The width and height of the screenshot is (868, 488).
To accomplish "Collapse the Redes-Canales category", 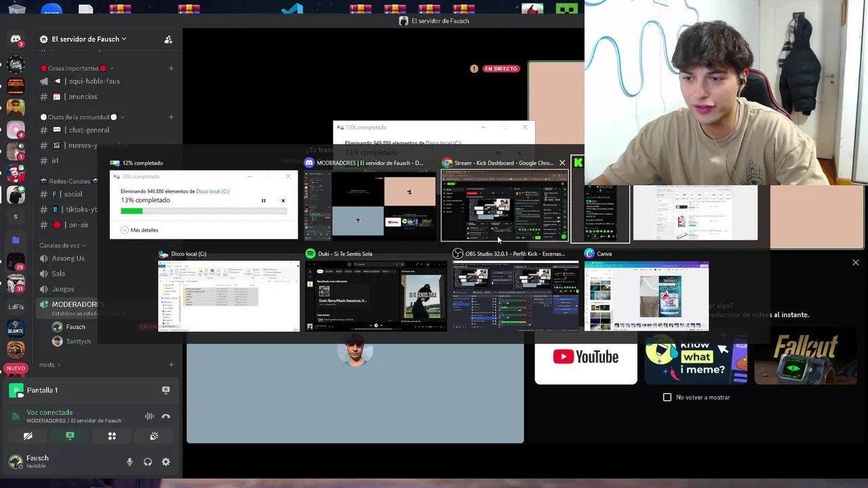I will (x=68, y=181).
